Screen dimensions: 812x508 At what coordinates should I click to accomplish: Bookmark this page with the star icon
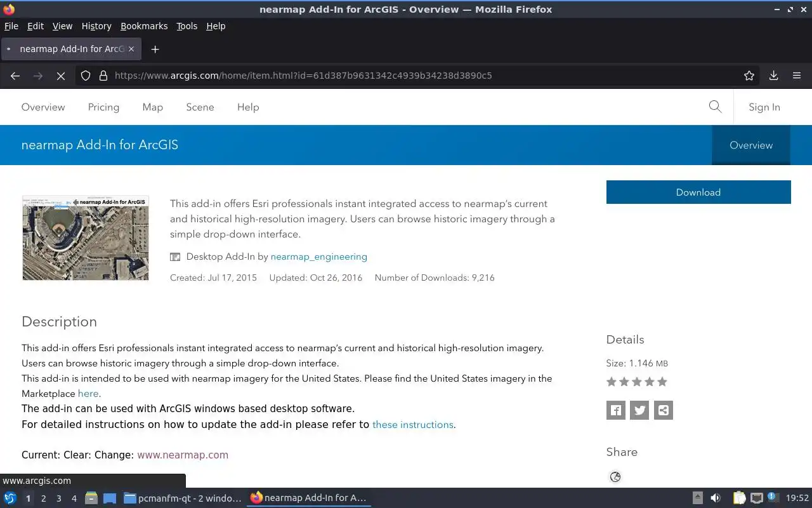(749, 76)
